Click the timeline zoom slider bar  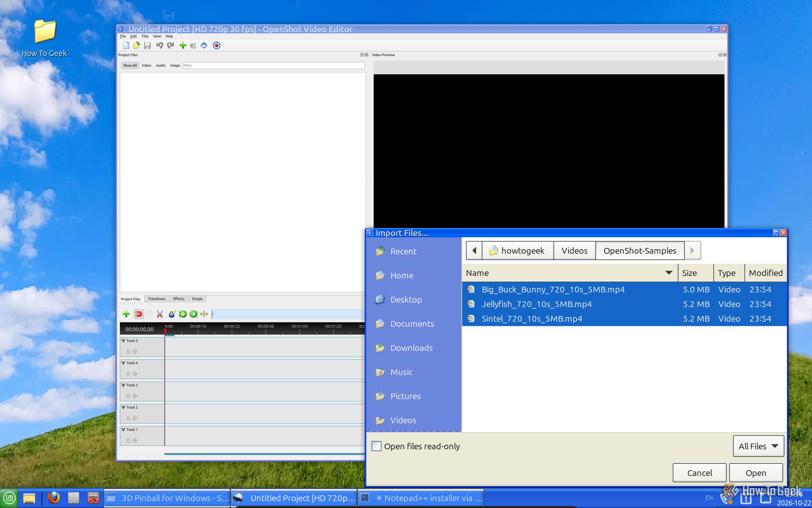point(289,314)
